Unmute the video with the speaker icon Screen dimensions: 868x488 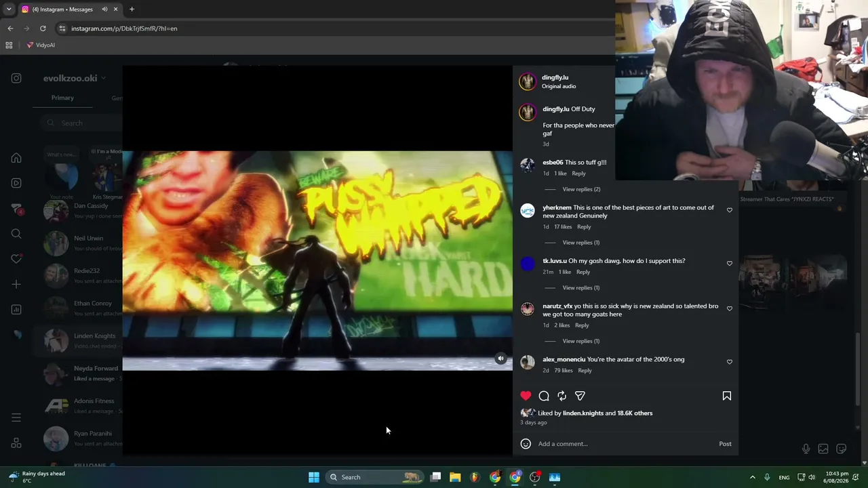[500, 359]
